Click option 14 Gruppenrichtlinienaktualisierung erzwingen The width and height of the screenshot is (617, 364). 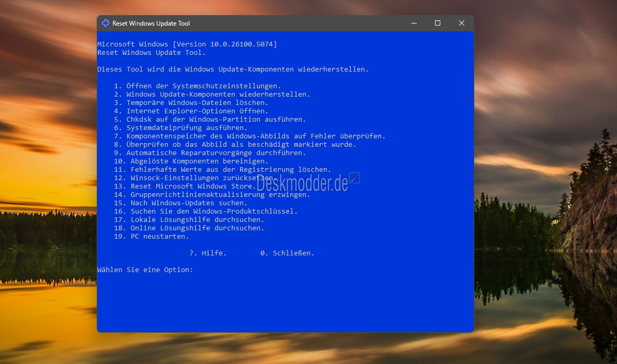pos(212,195)
